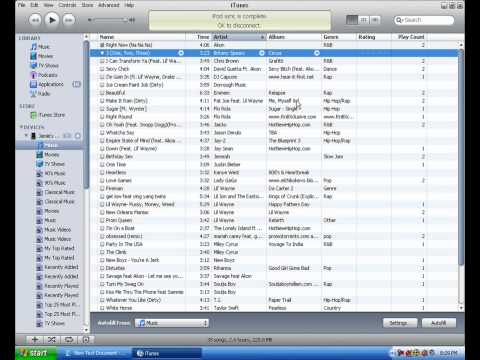Toggle repeat at the bottom left
The width and height of the screenshot is (480, 360).
pos(69,340)
